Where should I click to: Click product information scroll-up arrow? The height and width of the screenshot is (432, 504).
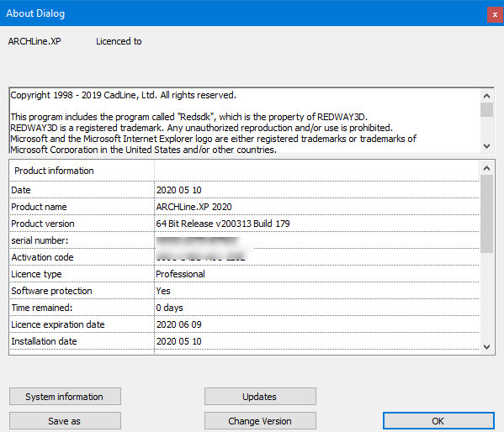486,168
